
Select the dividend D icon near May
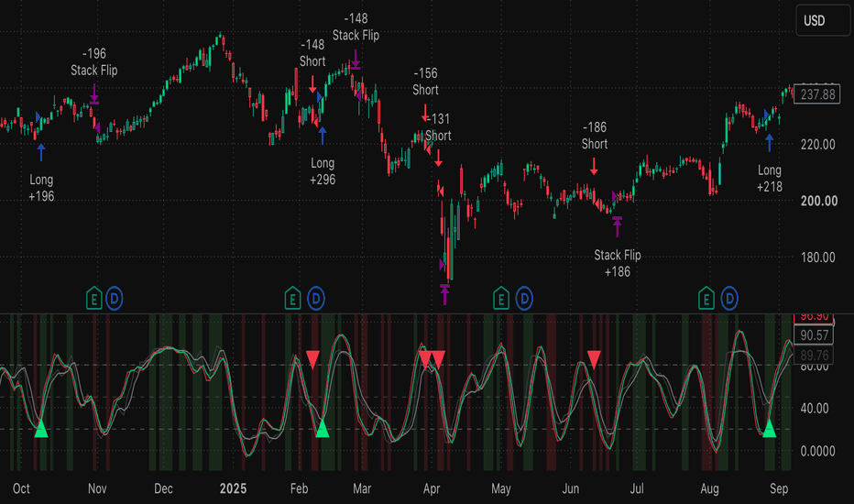coord(524,299)
